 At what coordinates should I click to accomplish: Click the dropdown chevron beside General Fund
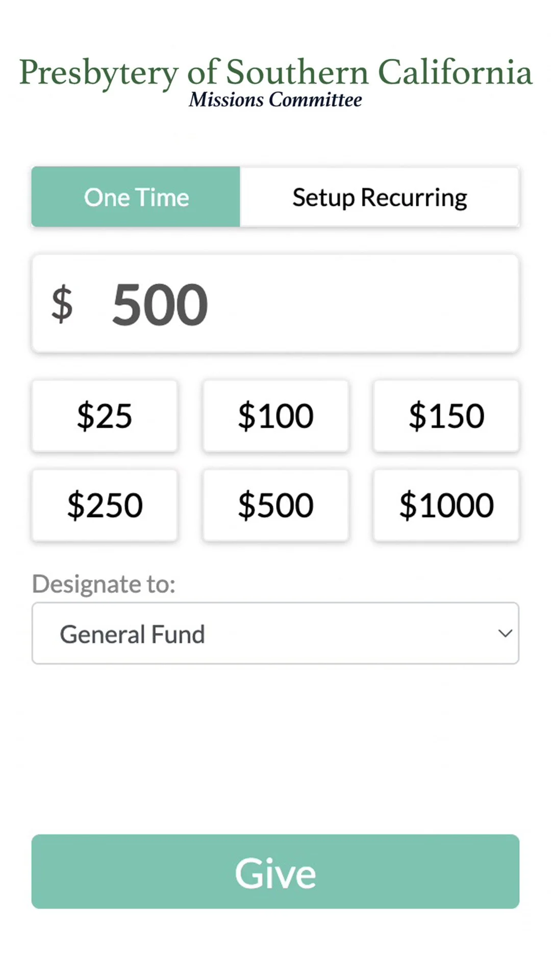505,633
